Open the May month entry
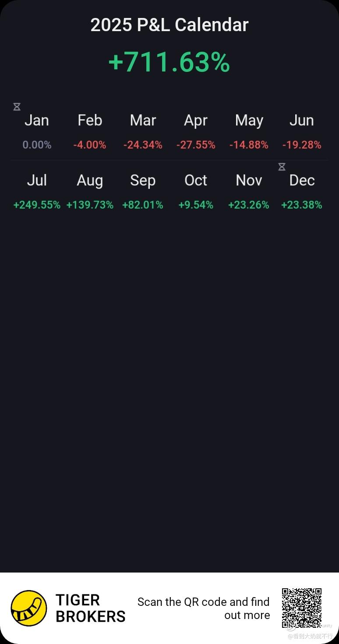The height and width of the screenshot is (644, 339). 249,132
